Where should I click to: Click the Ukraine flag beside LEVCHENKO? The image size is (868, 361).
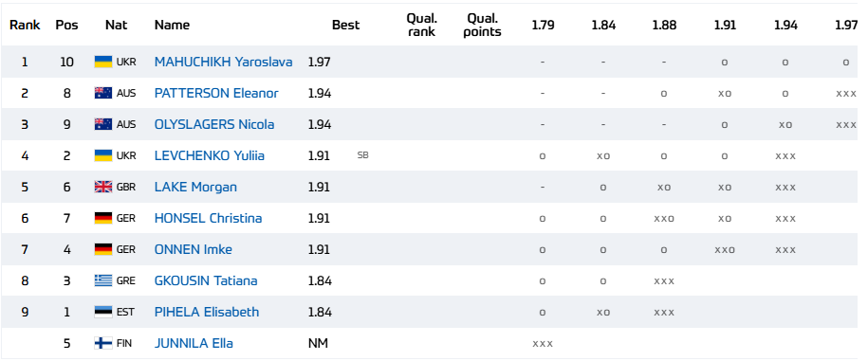(x=103, y=155)
